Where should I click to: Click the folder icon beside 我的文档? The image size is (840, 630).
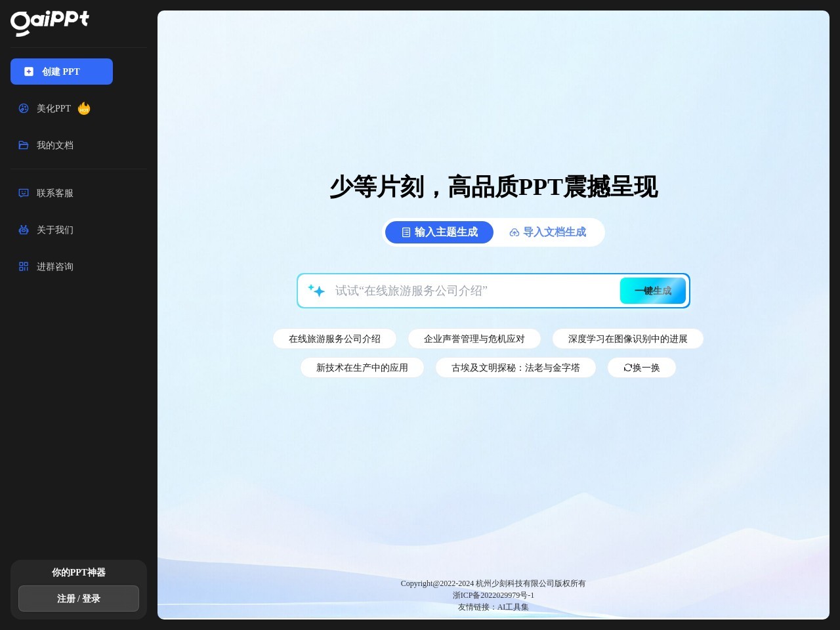pos(24,145)
